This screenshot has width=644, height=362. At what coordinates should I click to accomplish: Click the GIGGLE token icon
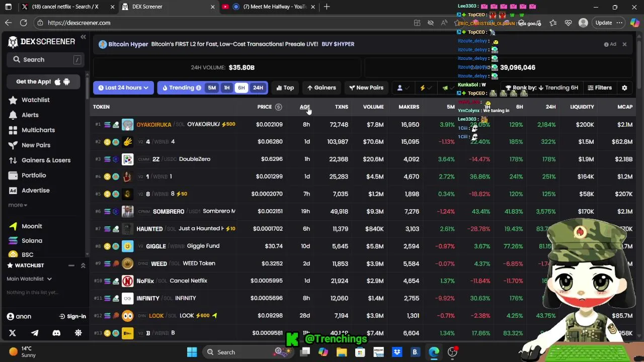128,246
